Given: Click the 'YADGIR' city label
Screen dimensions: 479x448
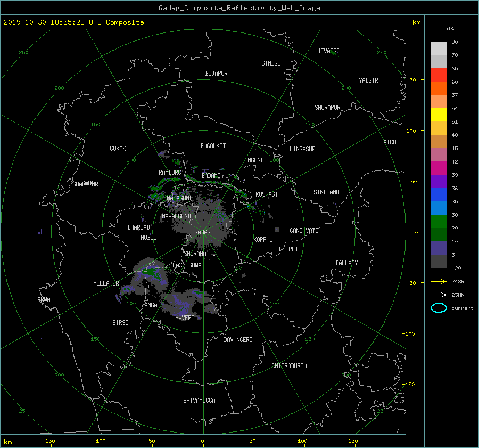Looking at the screenshot, I should coord(368,80).
